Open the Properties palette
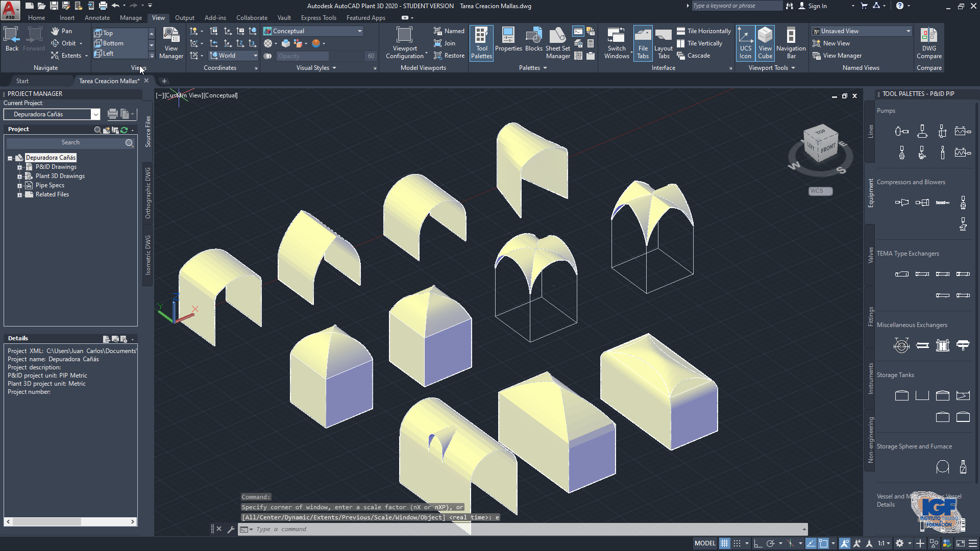The width and height of the screenshot is (980, 551). tap(508, 40)
